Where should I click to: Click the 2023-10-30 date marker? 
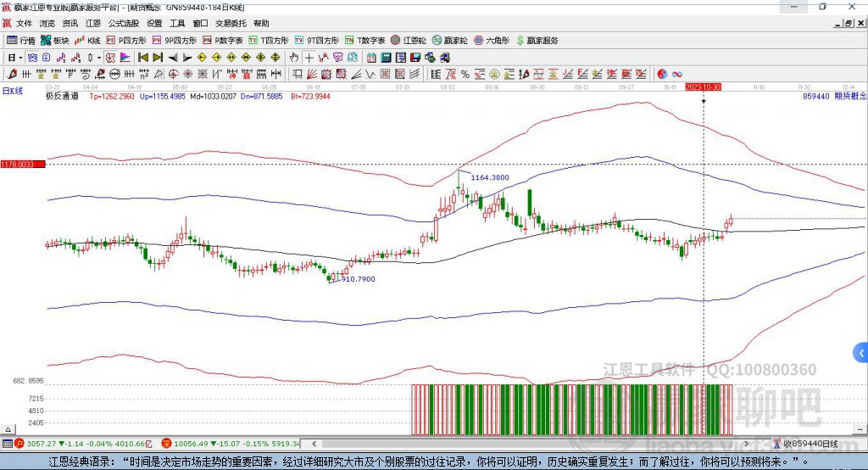click(703, 87)
